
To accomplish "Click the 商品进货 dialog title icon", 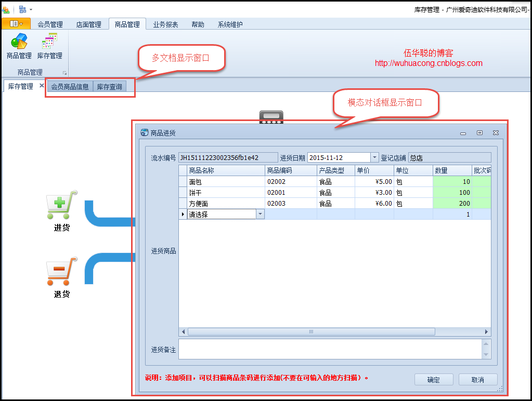I will coord(144,132).
